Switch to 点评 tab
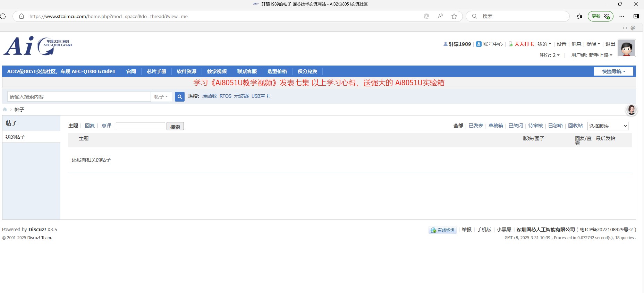 click(107, 126)
